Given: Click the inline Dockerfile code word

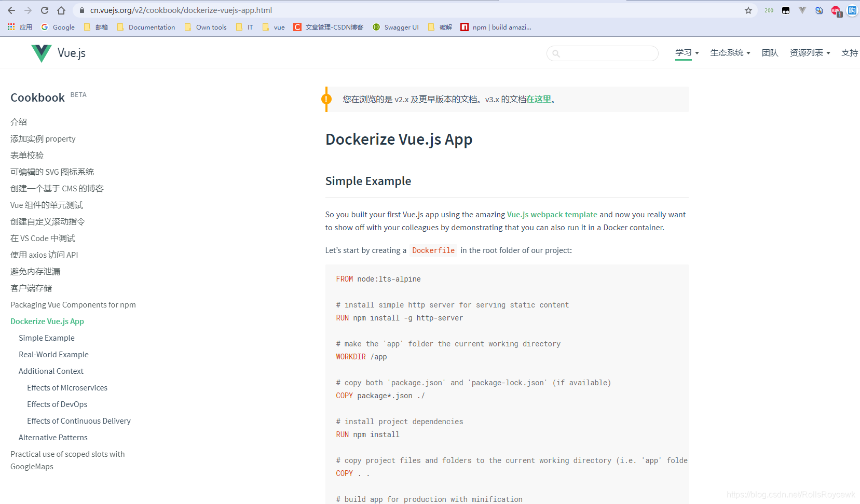Looking at the screenshot, I should pos(433,250).
